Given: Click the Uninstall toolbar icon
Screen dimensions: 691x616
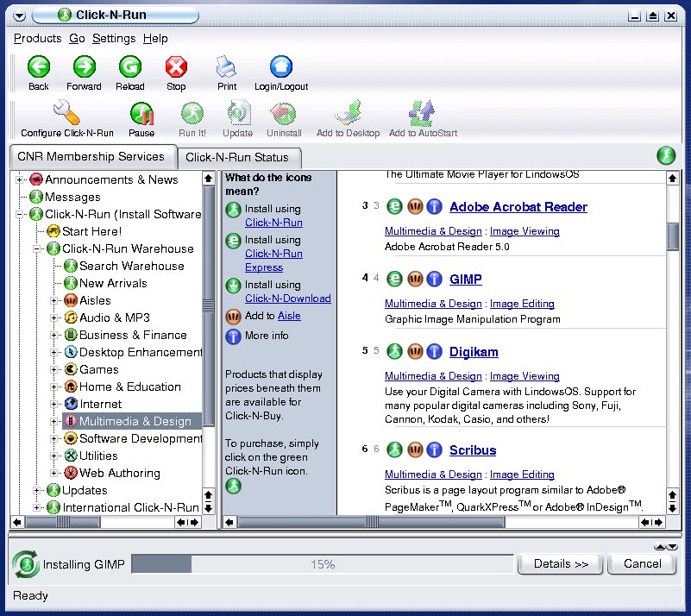Looking at the screenshot, I should [283, 114].
